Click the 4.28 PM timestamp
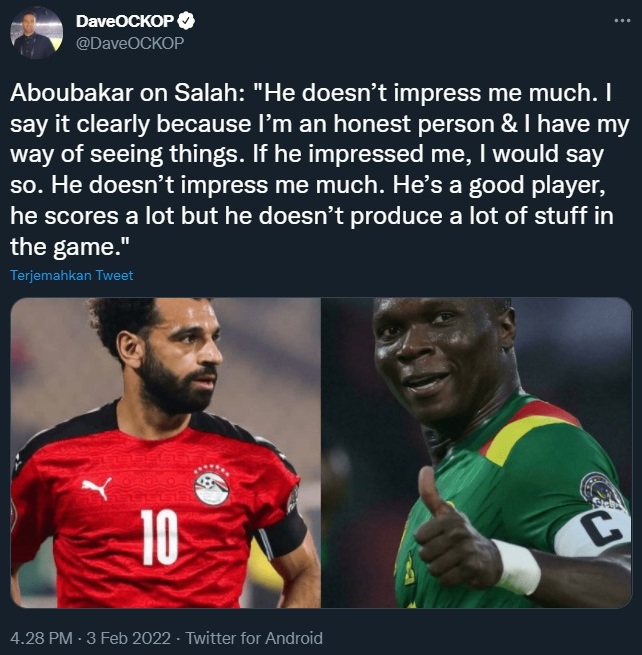 click(x=41, y=638)
